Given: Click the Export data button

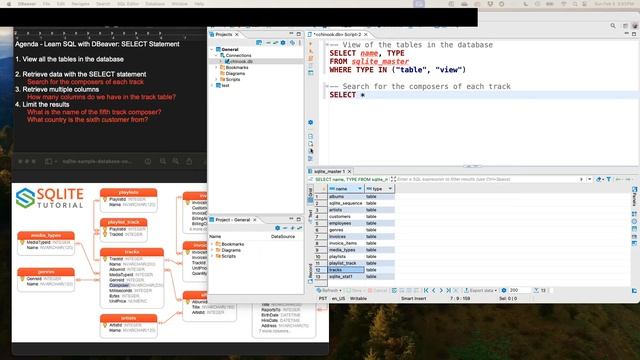Looking at the screenshot, I should [x=480, y=290].
